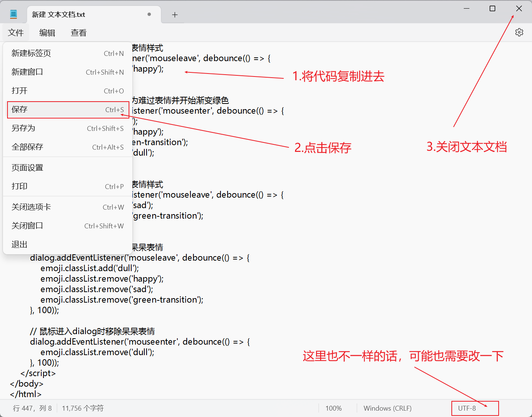Select 打印 menu item
The height and width of the screenshot is (417, 532).
click(x=67, y=186)
